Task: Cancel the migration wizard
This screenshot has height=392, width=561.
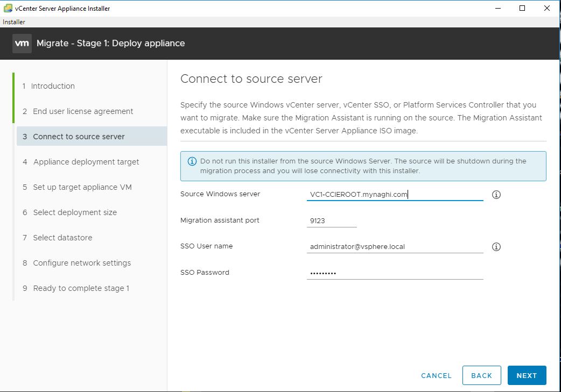Action: pyautogui.click(x=436, y=376)
